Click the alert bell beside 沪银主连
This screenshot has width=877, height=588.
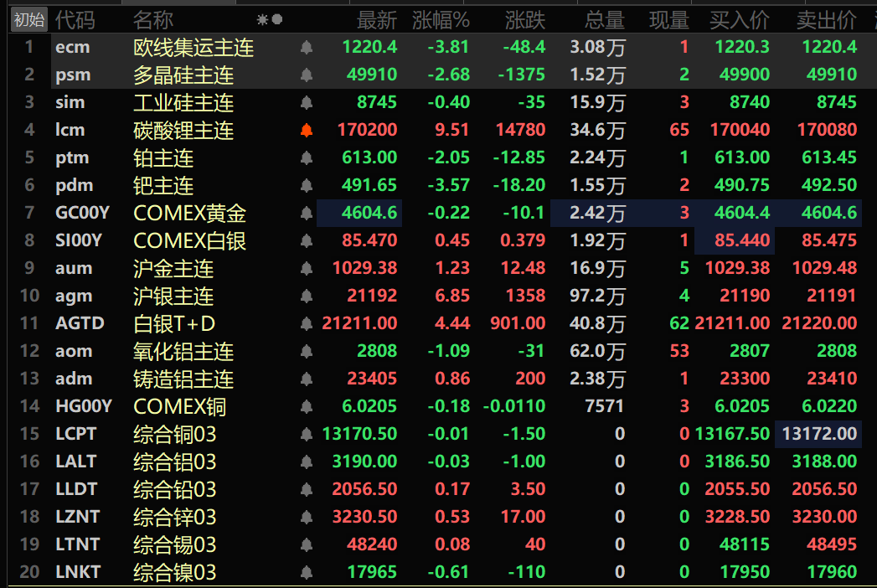[307, 297]
